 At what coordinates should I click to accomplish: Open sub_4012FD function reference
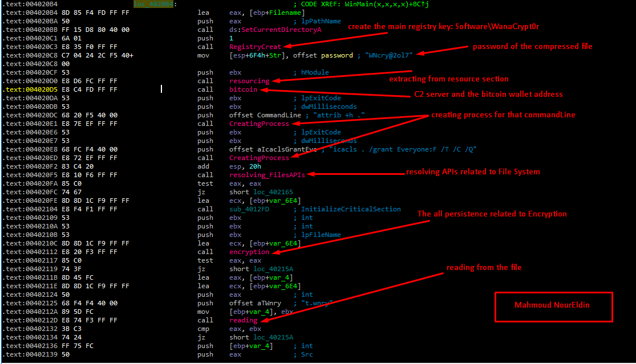[x=249, y=209]
